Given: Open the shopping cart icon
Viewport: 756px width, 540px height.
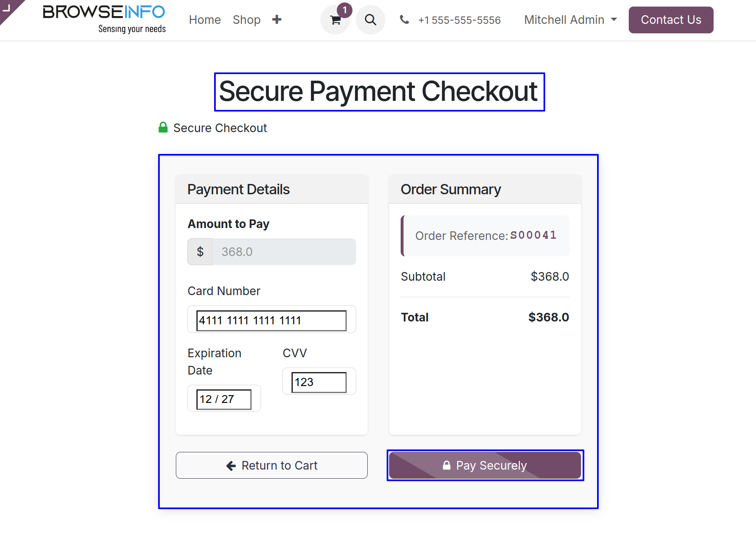Looking at the screenshot, I should click(335, 20).
